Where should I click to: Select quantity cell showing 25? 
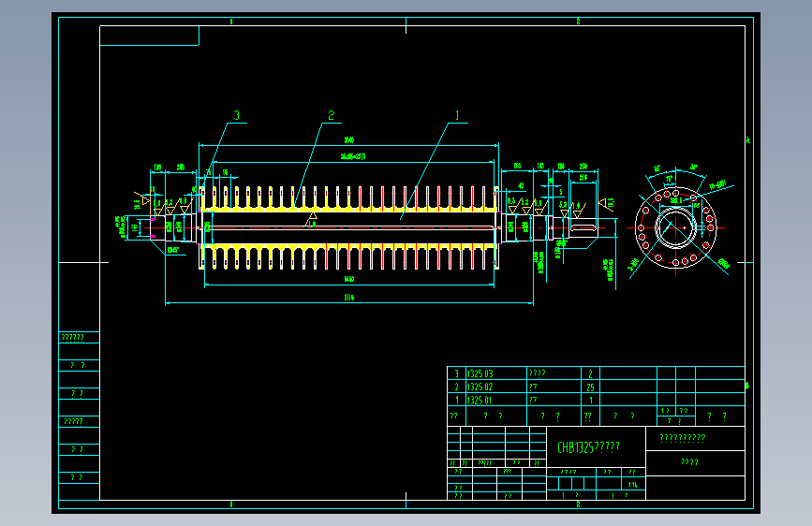point(590,387)
